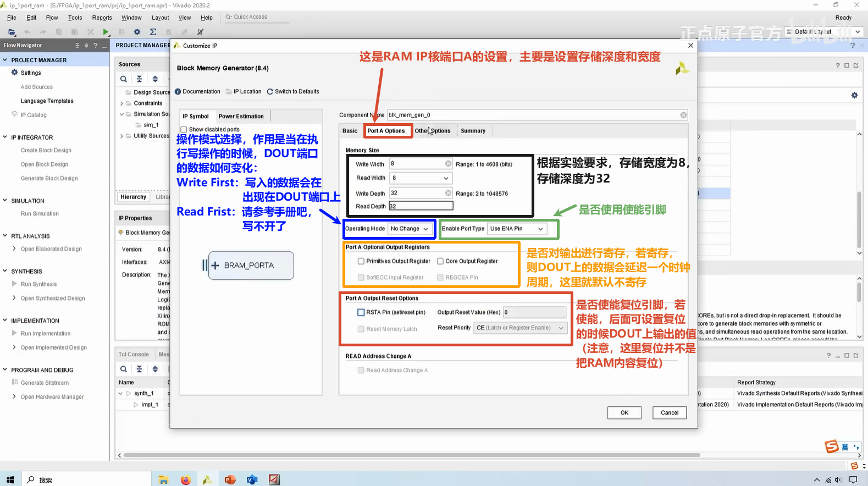The width and height of the screenshot is (868, 486).
Task: Open Flow Navigator help question mark
Action: pyautogui.click(x=95, y=46)
